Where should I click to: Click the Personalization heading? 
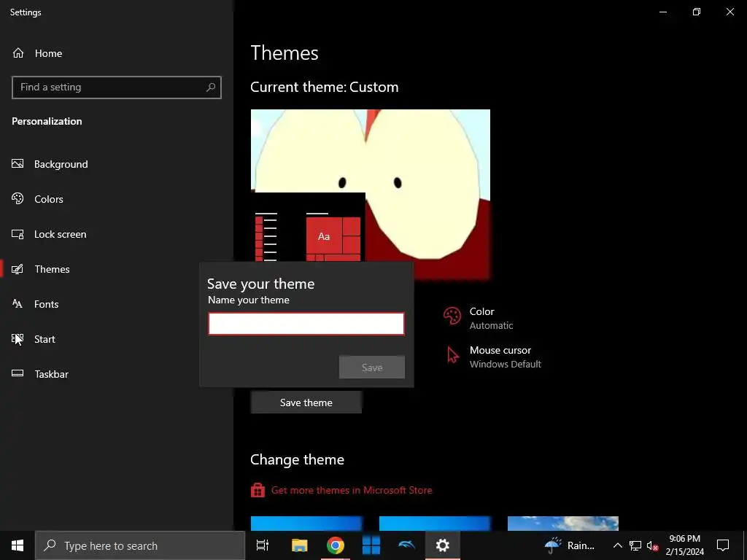pos(47,121)
